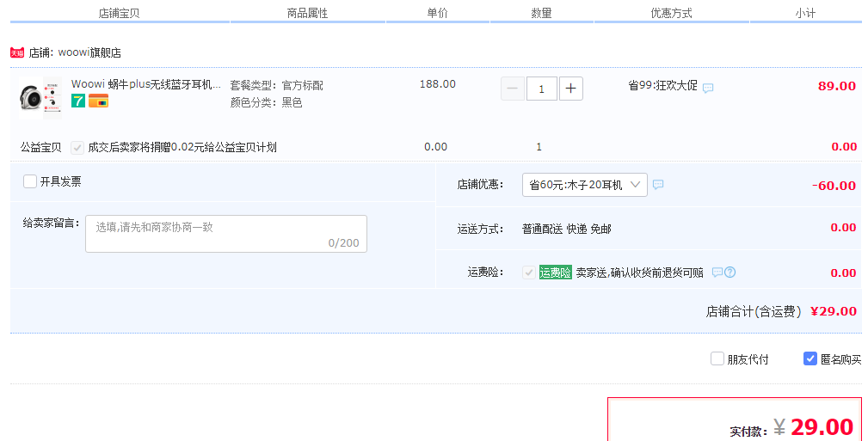Open the woowi旗舰店 store link
The height and width of the screenshot is (441, 868).
(x=89, y=53)
